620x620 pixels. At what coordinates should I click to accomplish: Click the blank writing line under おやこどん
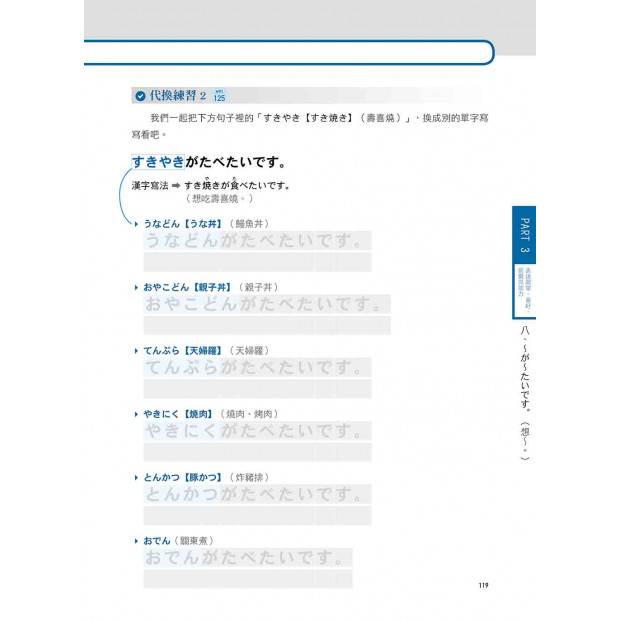(x=267, y=325)
